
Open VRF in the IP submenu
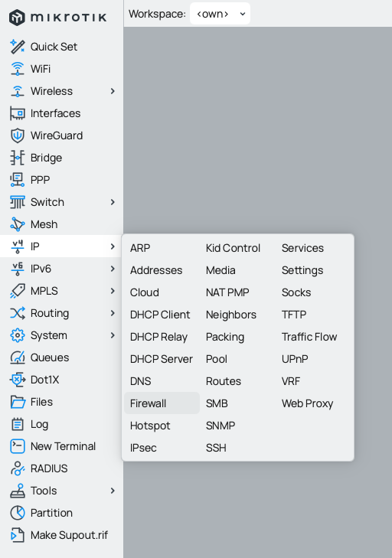(x=291, y=381)
